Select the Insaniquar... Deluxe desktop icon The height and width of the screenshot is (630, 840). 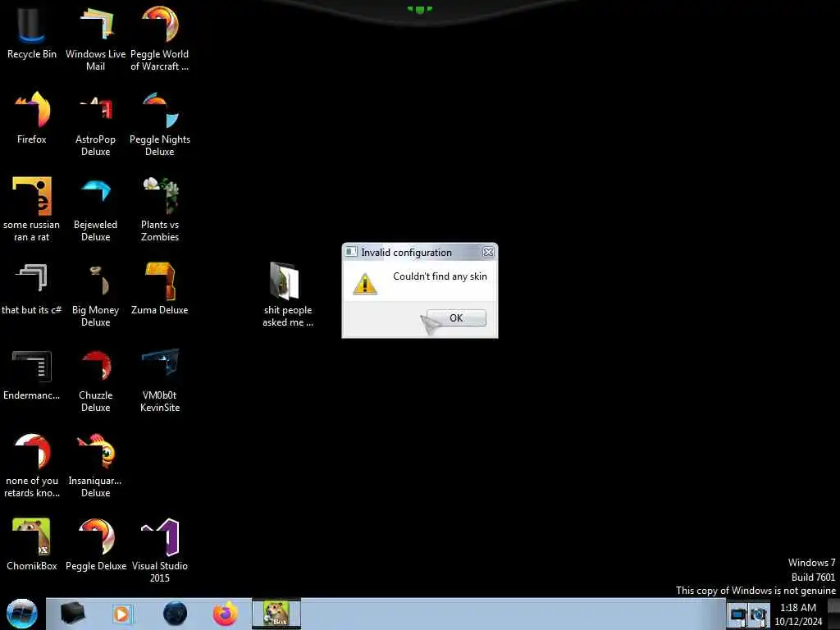(95, 466)
